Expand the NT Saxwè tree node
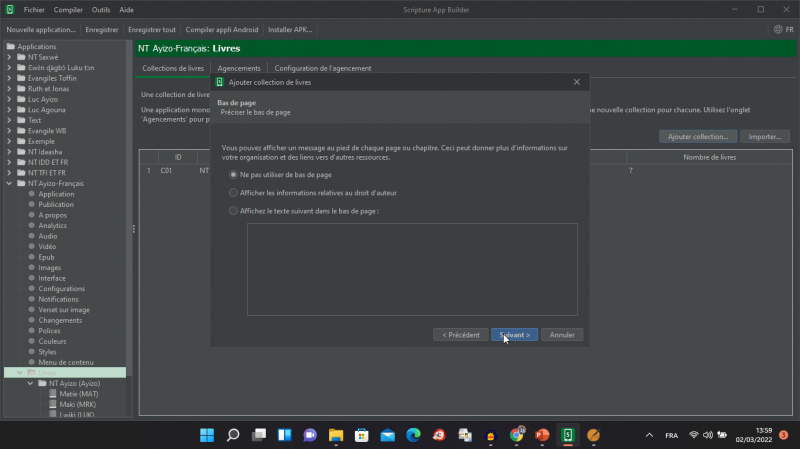This screenshot has height=449, width=800. [9, 58]
